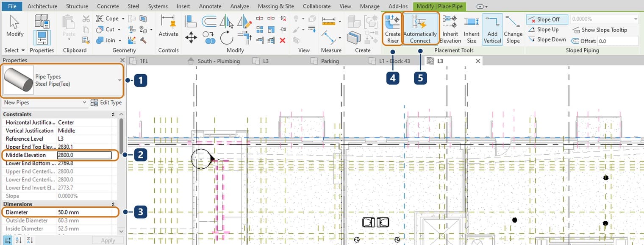Click Activate controls button
This screenshot has height=245, width=644.
[169, 26]
